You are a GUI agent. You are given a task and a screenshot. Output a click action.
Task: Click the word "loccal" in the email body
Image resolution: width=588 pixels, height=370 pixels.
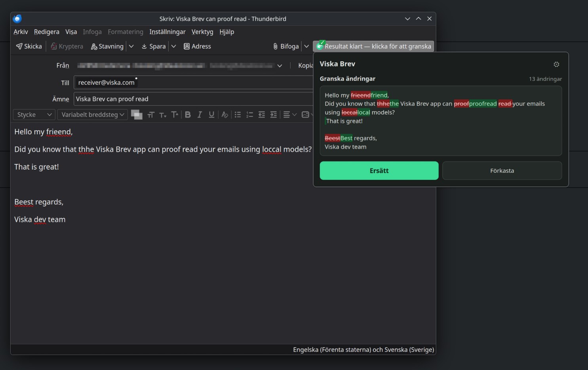(272, 149)
